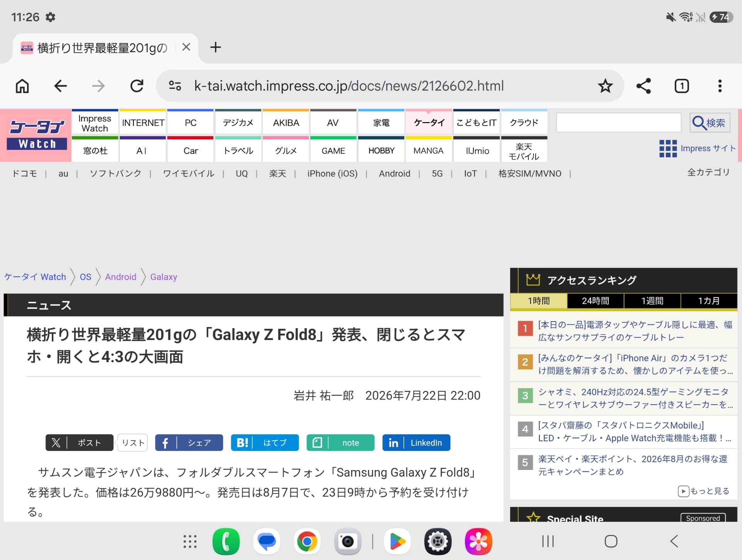Open a new tab with plus icon
The image size is (742, 560).
(x=215, y=47)
